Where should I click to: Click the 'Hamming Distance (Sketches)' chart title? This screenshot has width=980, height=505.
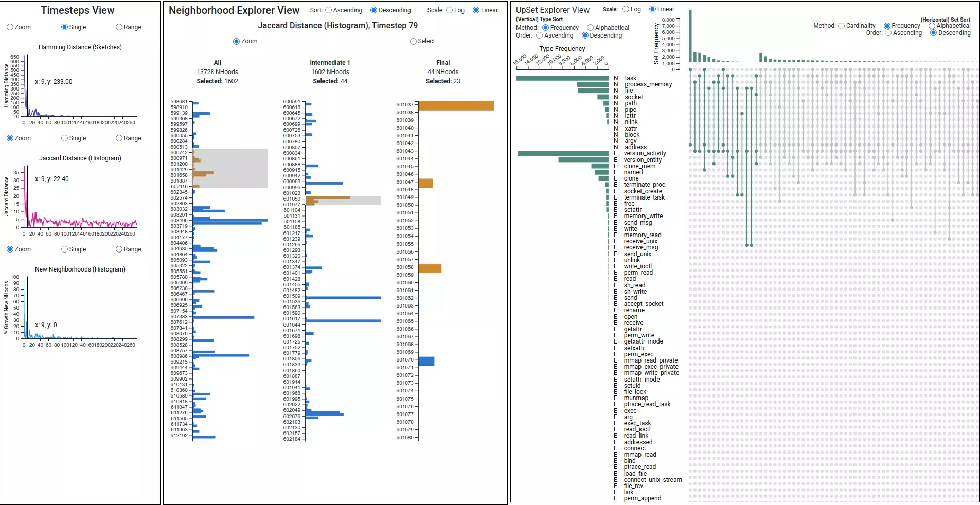click(x=80, y=47)
